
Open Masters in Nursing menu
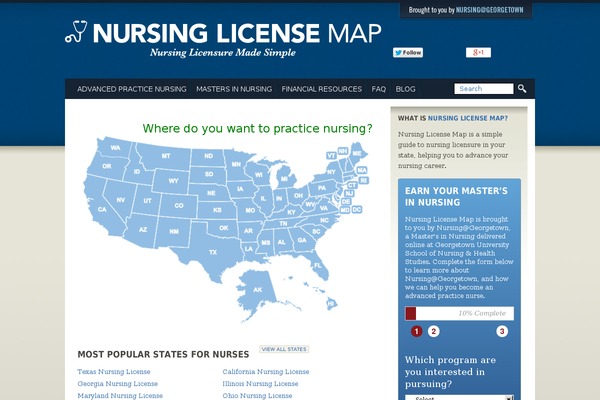[234, 89]
